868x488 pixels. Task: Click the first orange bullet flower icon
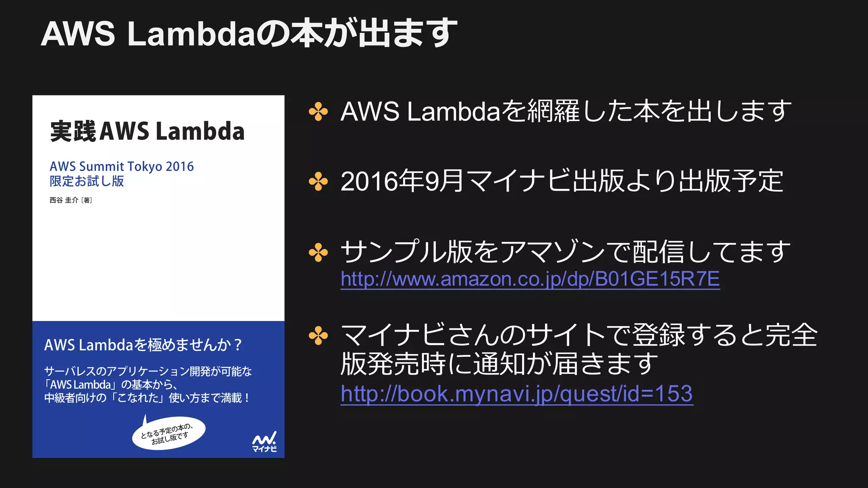318,112
